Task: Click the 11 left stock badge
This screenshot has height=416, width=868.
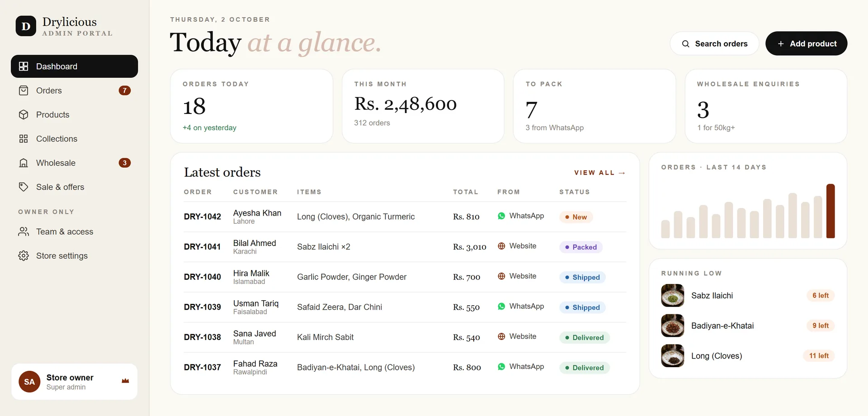Action: (819, 356)
